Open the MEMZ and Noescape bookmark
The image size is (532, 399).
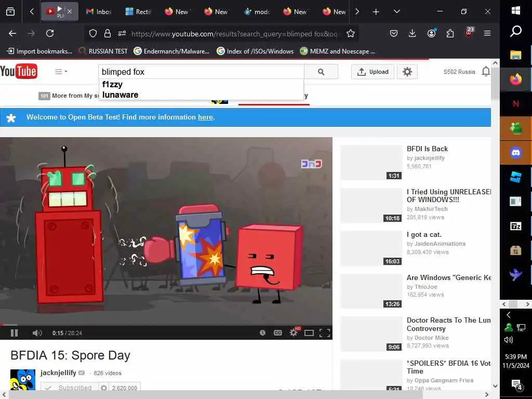(338, 51)
